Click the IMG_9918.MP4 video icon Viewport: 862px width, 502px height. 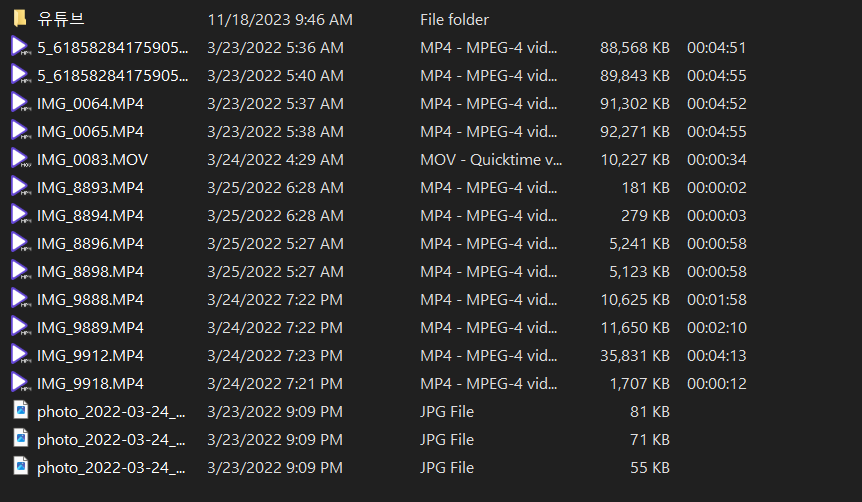[x=21, y=383]
